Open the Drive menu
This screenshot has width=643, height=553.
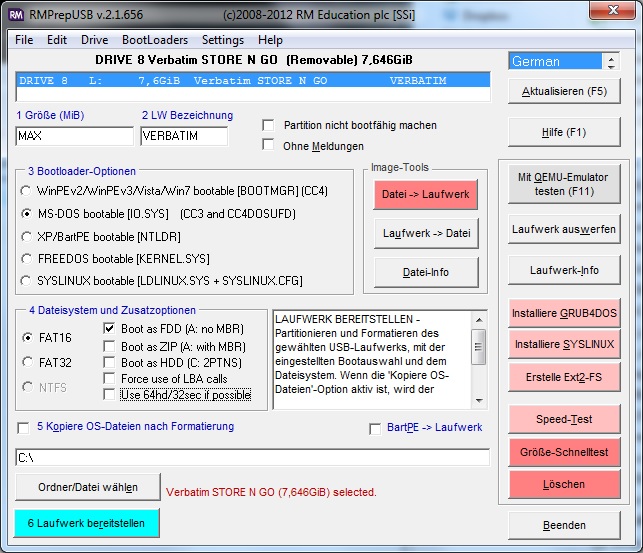pos(94,40)
